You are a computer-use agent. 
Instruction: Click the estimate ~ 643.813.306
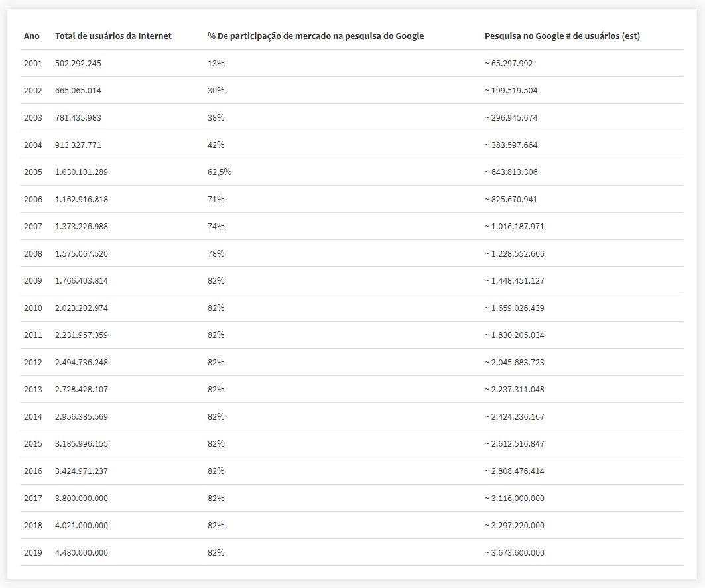(x=511, y=172)
